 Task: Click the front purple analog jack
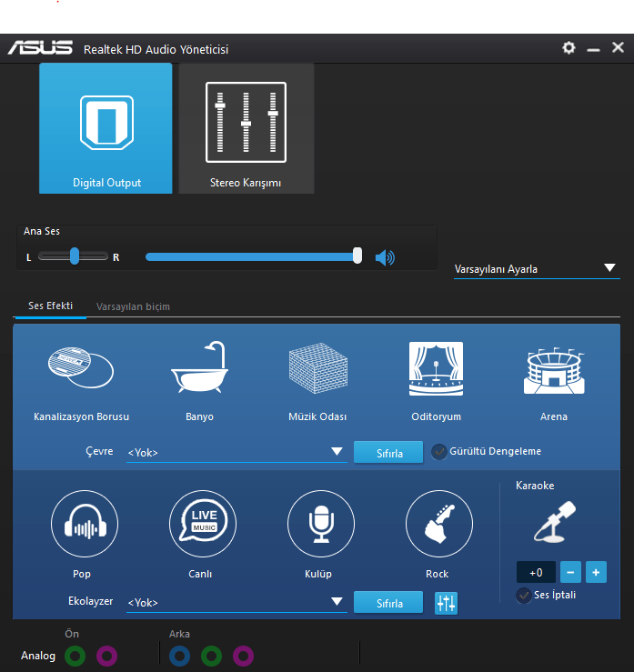[106, 656]
